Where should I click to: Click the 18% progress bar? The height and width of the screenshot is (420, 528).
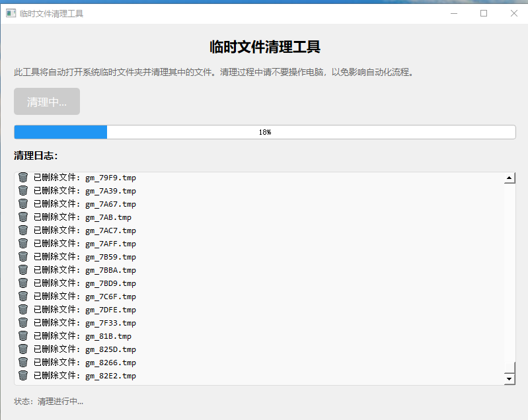pyautogui.click(x=264, y=132)
